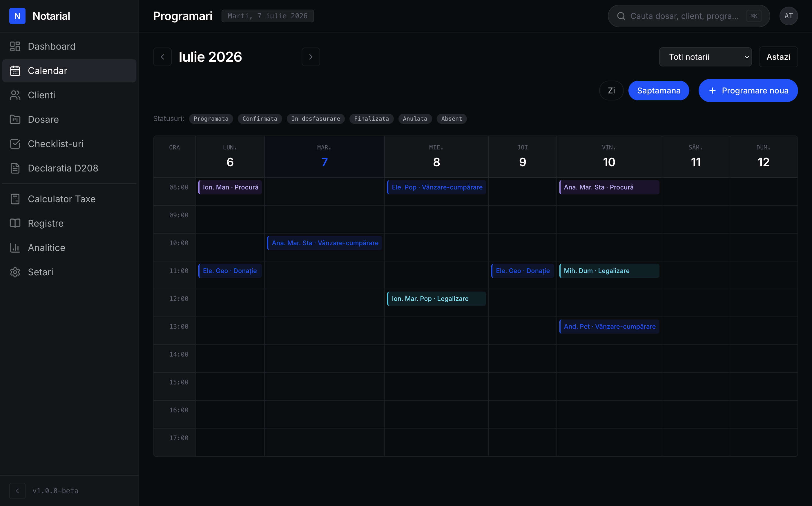
Task: Open And. Pet · Vânzare-cumpărare appointment
Action: coord(609,326)
